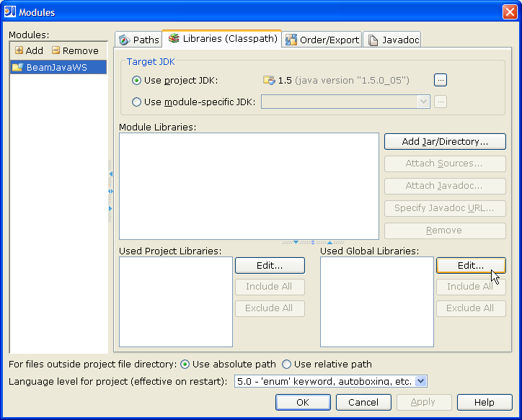This screenshot has height=420, width=522.
Task: Click up arrow on libraries splitter
Action: click(x=330, y=243)
